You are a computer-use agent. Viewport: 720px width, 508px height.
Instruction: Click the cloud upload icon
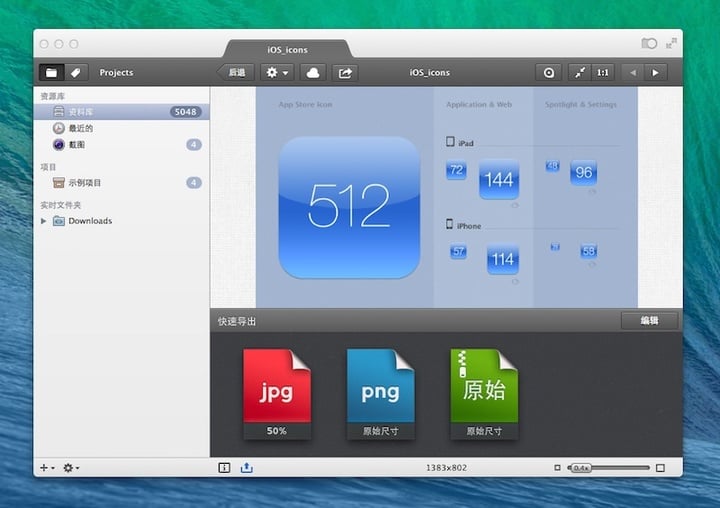tap(312, 73)
